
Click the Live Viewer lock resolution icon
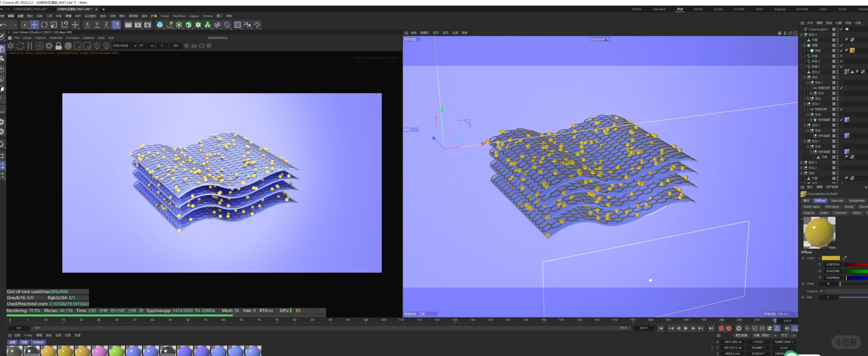(59, 46)
